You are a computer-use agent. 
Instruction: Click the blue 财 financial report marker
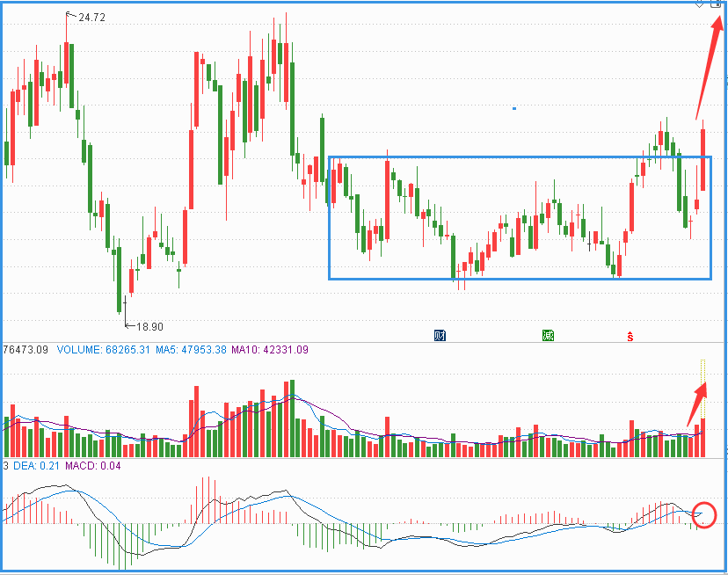[x=440, y=335]
